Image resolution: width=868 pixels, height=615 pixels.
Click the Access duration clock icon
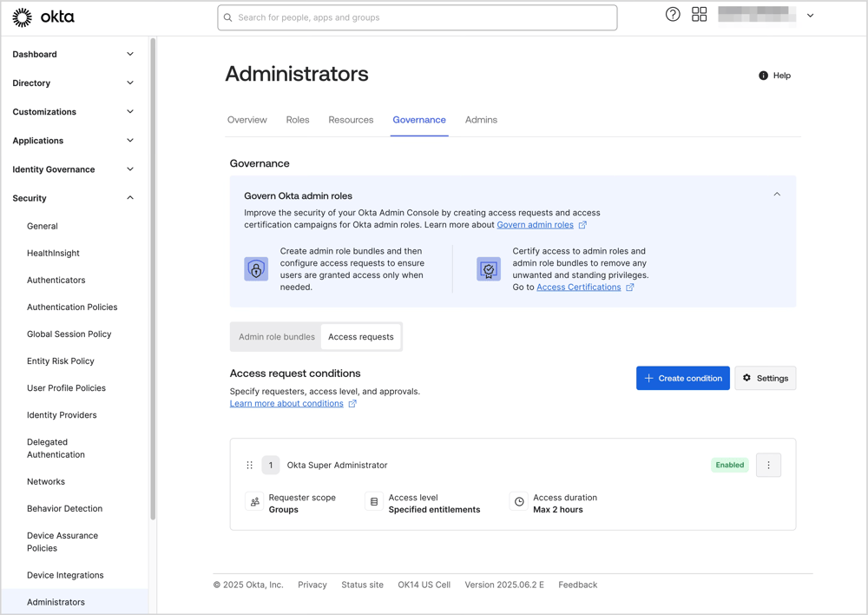pos(519,502)
